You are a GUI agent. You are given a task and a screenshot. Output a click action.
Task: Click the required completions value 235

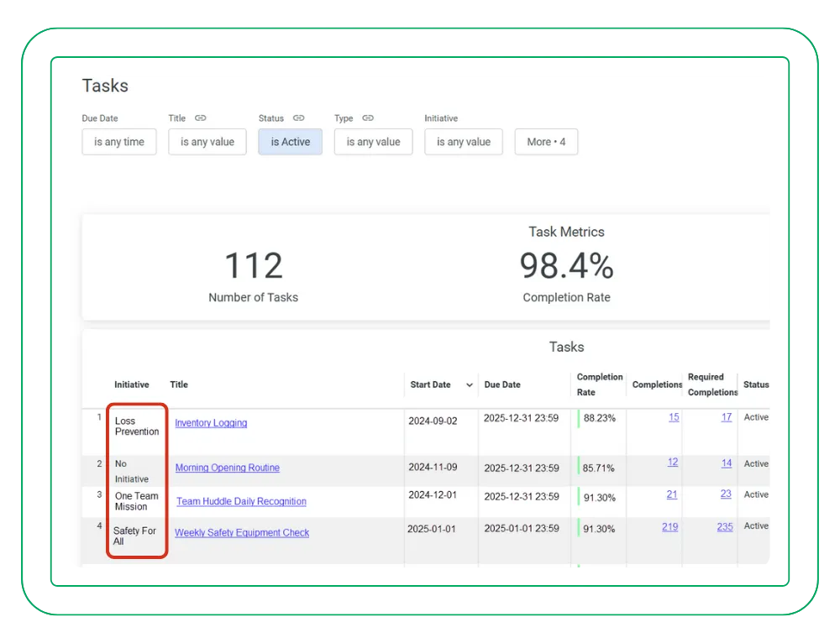[x=725, y=527]
